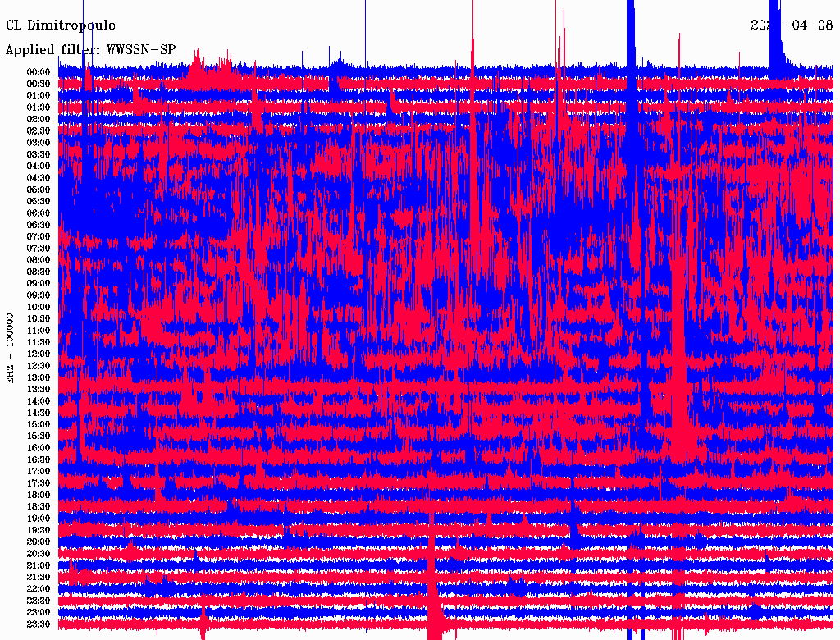The image size is (840, 640).
Task: Select the 08:00 time row label
Action: tap(39, 260)
